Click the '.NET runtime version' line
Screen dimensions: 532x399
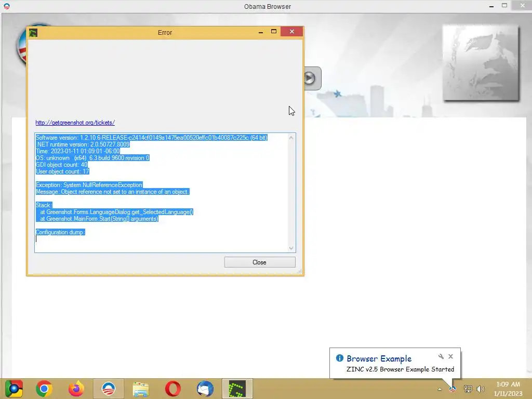click(x=83, y=144)
